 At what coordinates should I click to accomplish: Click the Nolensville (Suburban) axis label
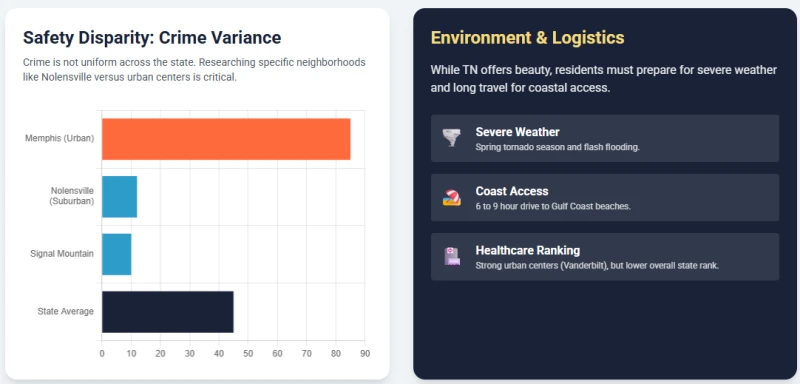[72, 195]
